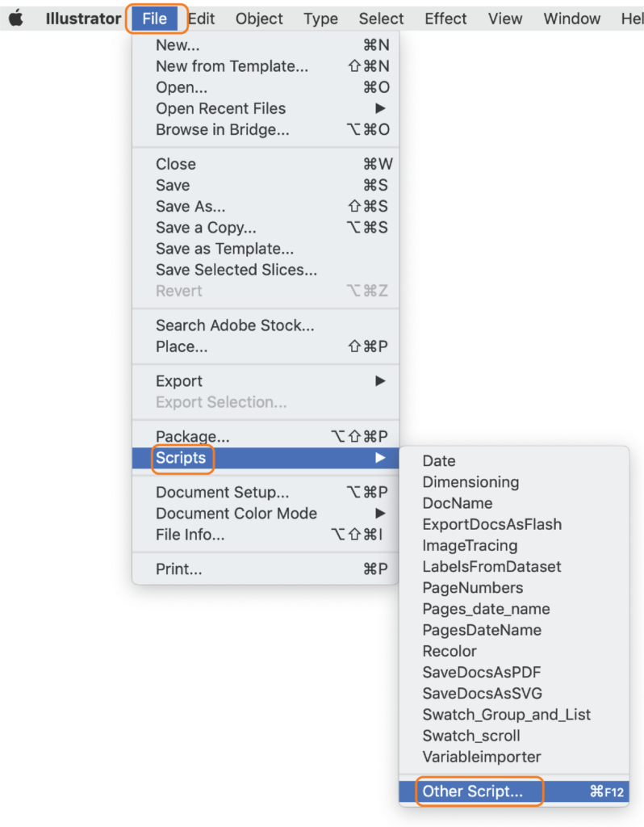Run the ImageTracing script

tap(468, 545)
